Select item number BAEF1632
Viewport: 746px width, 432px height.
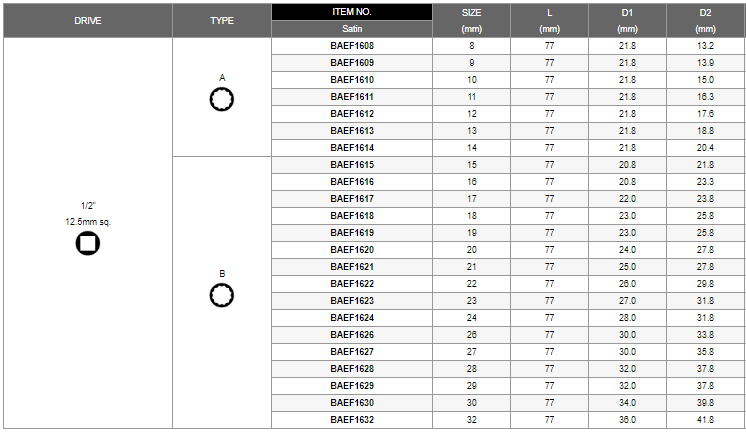pyautogui.click(x=352, y=420)
